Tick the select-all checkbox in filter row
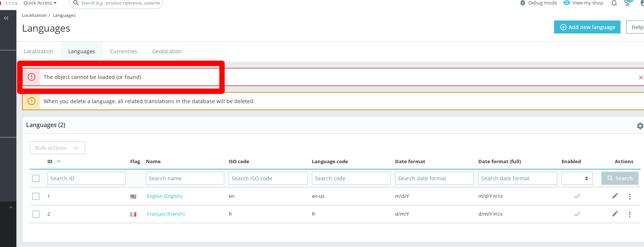The width and height of the screenshot is (644, 247). [x=36, y=178]
